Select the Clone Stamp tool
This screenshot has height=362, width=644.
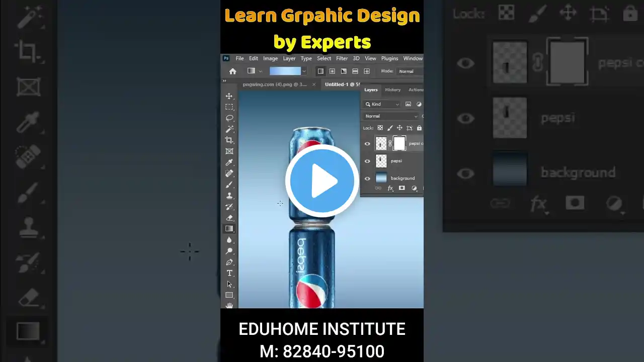(x=229, y=196)
